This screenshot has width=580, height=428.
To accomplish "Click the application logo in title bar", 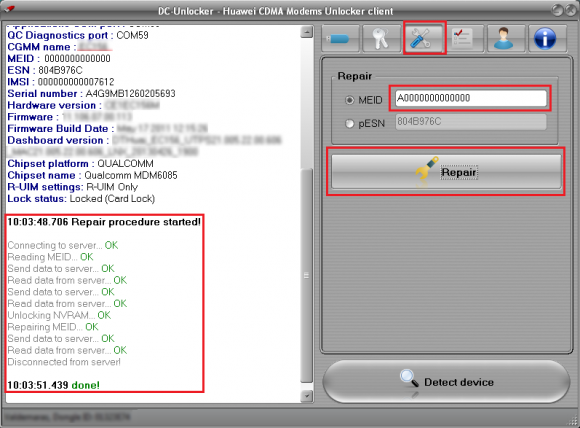I will (x=9, y=8).
